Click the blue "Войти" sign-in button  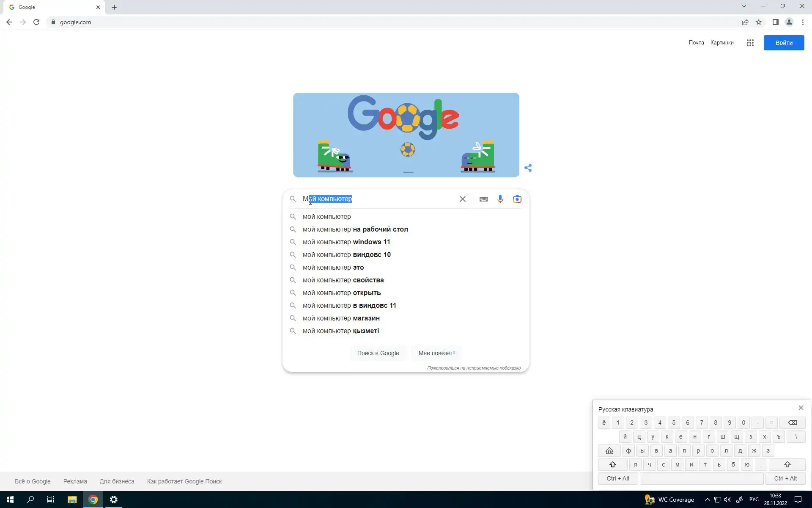784,43
